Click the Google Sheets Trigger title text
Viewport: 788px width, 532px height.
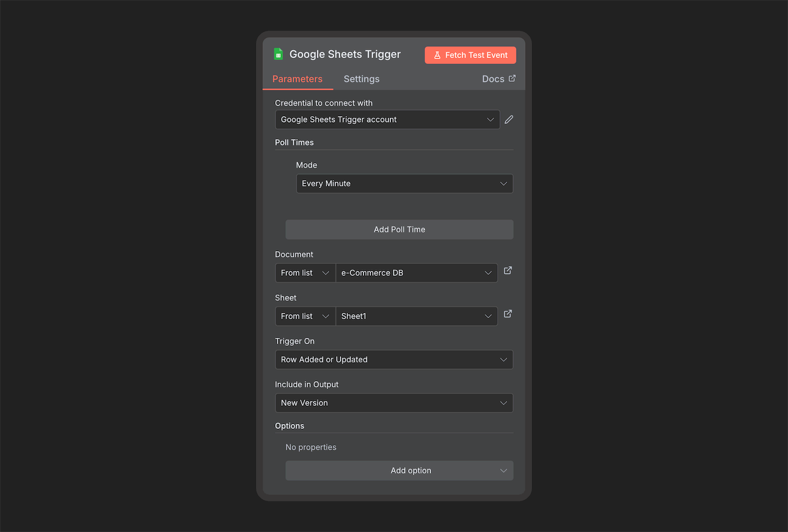[345, 54]
